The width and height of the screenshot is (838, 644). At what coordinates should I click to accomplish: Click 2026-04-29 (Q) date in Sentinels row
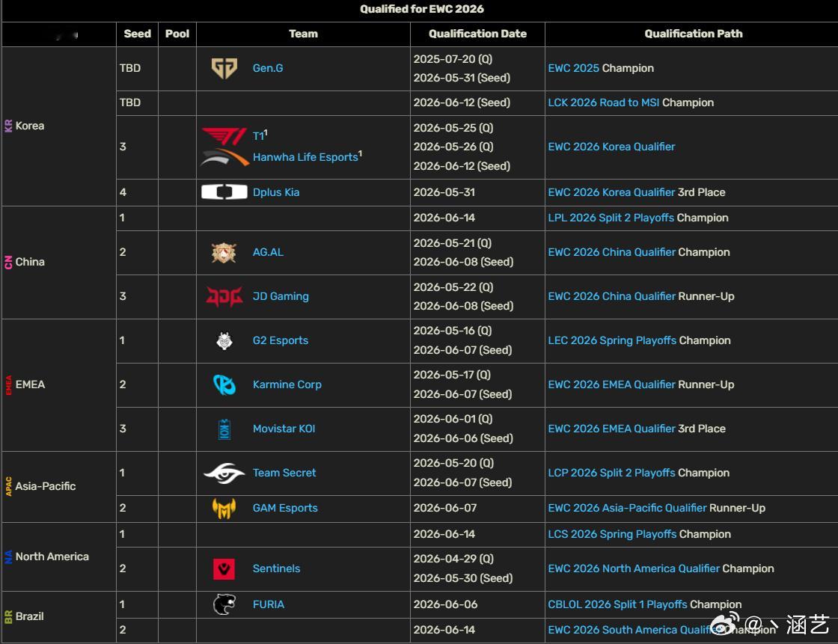(453, 559)
